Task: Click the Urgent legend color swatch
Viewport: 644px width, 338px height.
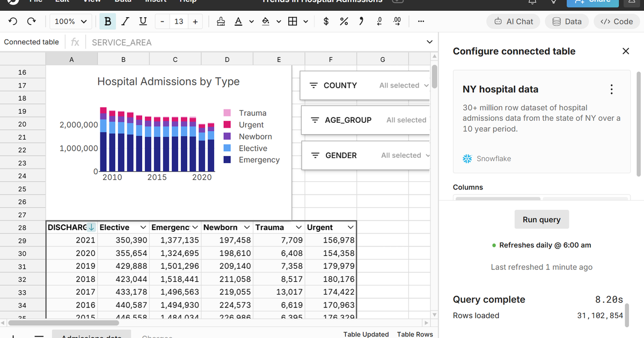Action: coord(228,125)
